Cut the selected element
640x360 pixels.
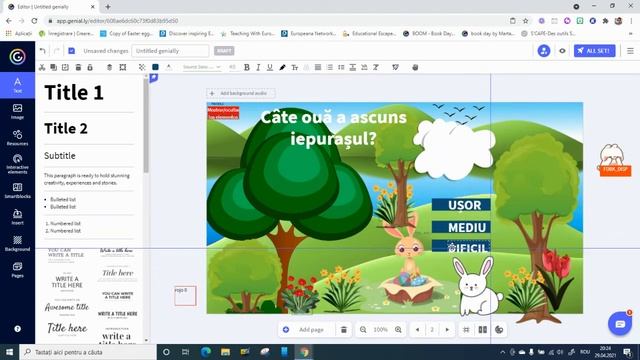[42, 67]
